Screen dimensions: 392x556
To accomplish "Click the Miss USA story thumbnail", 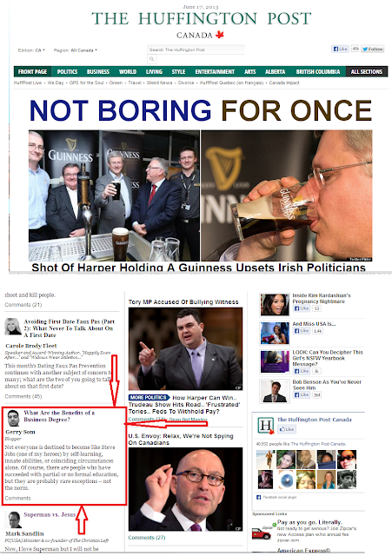I will tap(274, 333).
